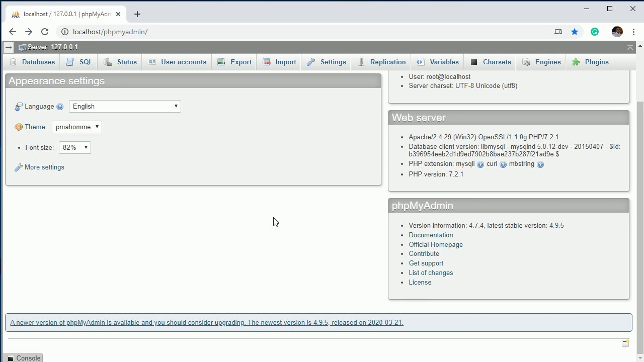Open the latest version 4.9.5 link
644x362 pixels.
point(556,225)
